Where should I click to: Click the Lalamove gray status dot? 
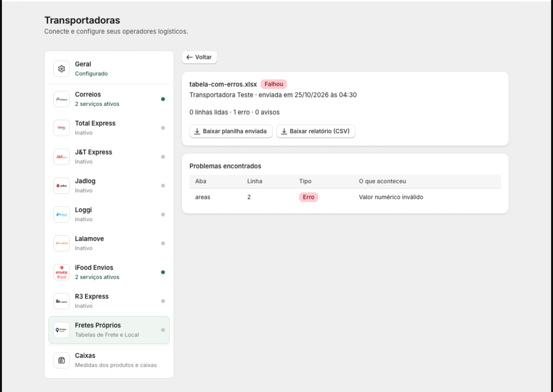click(x=163, y=243)
